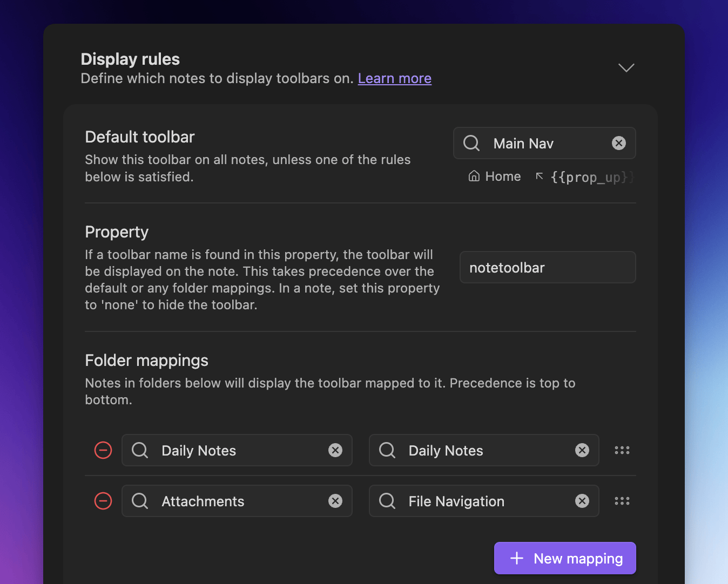Click the notetoolbar property input field
This screenshot has width=728, height=584.
tap(548, 267)
